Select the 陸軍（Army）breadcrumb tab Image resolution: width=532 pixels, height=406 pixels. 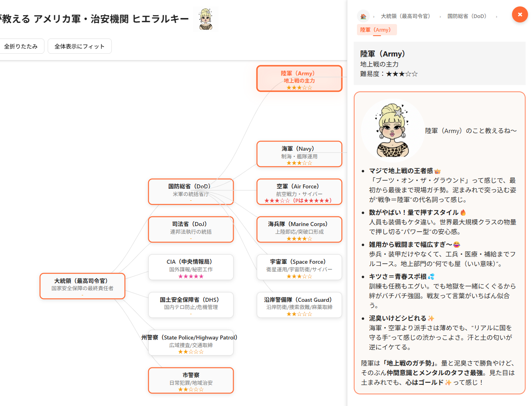pos(376,30)
